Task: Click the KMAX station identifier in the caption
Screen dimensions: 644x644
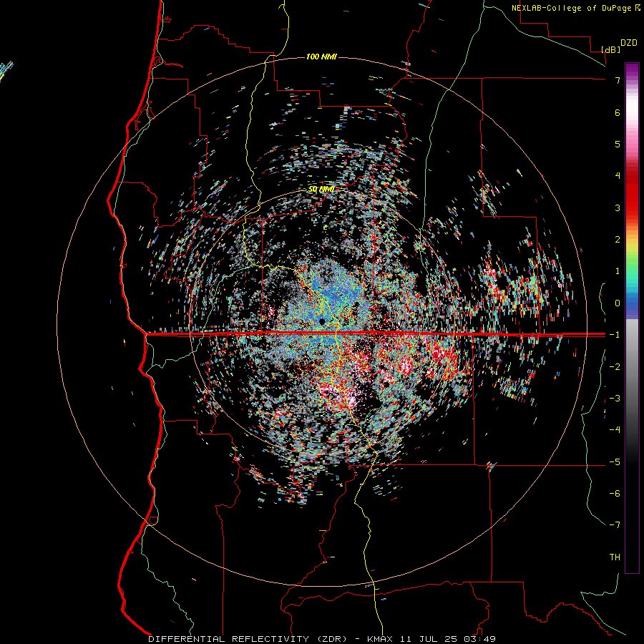Action: pos(379,639)
